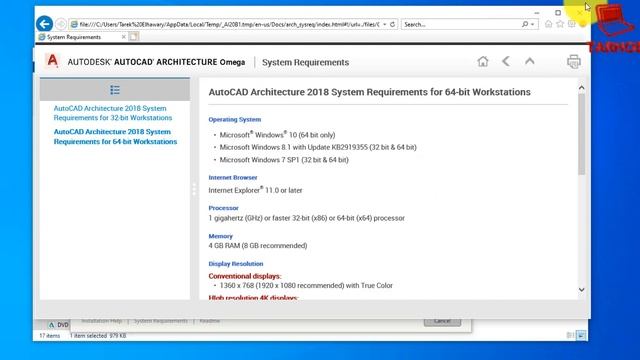
Task: Minimize the browser window
Action: 537,13
